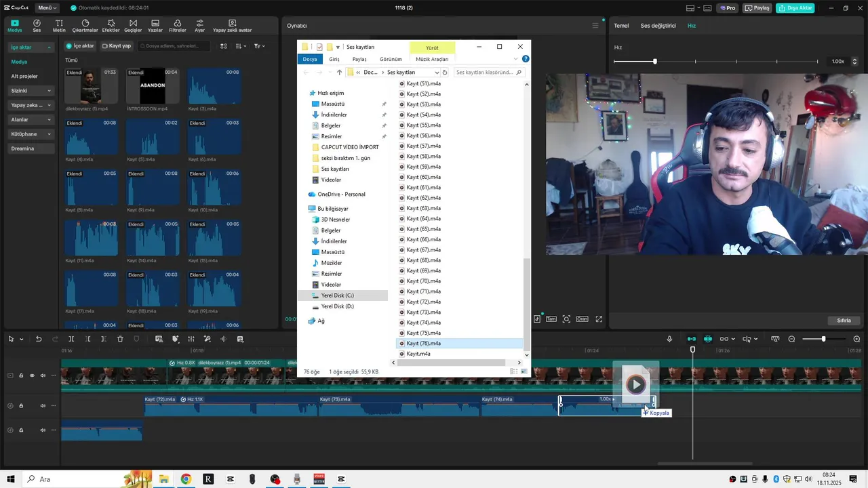The height and width of the screenshot is (488, 868).
Task: Mute the bottom audio track
Action: (x=43, y=430)
